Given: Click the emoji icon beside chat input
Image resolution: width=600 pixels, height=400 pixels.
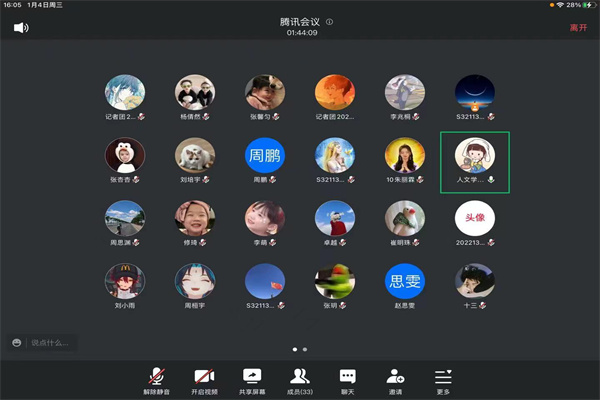Looking at the screenshot, I should 17,343.
